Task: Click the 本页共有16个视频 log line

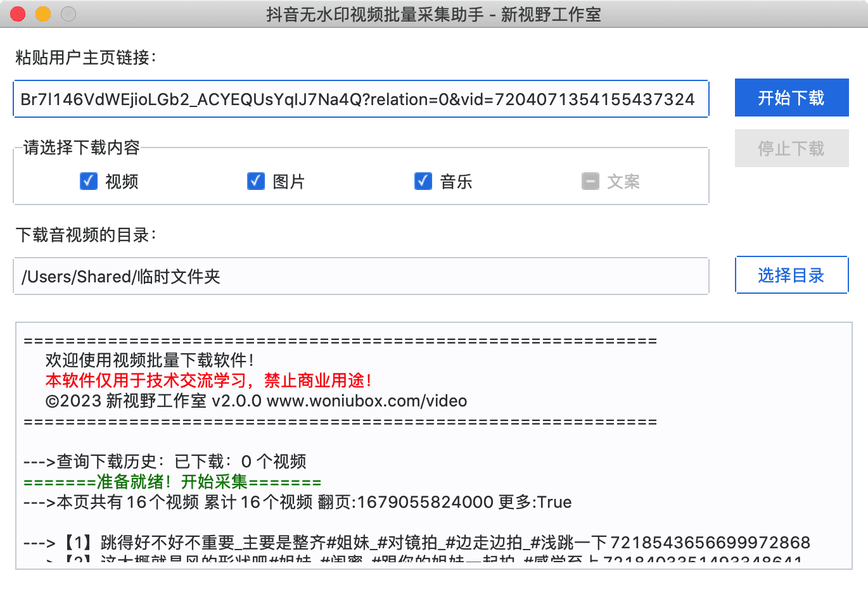Action: (297, 502)
